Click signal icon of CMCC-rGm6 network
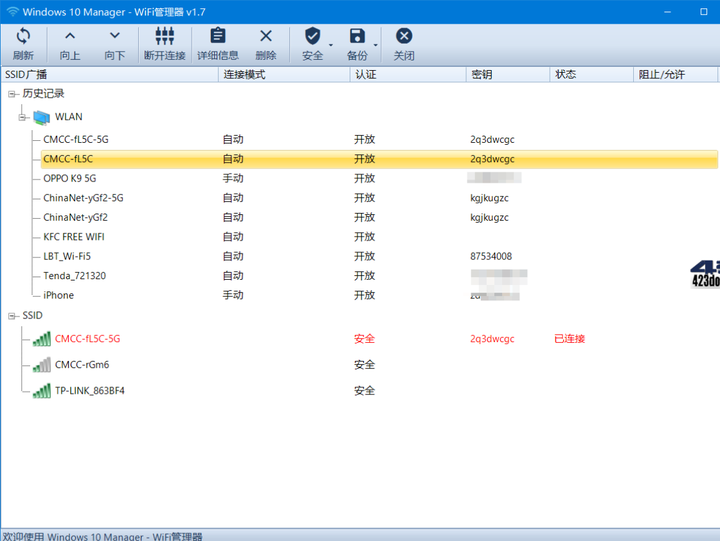The image size is (720, 541). click(42, 365)
